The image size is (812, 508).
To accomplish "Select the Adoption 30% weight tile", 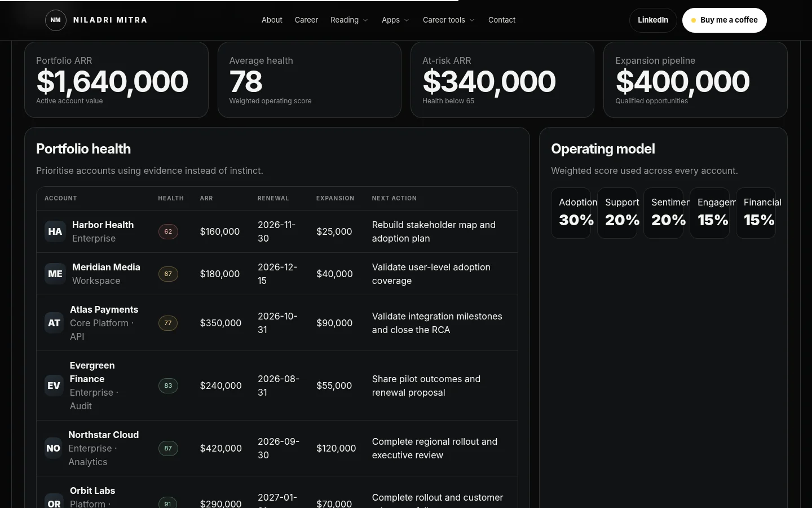I will pos(571,213).
